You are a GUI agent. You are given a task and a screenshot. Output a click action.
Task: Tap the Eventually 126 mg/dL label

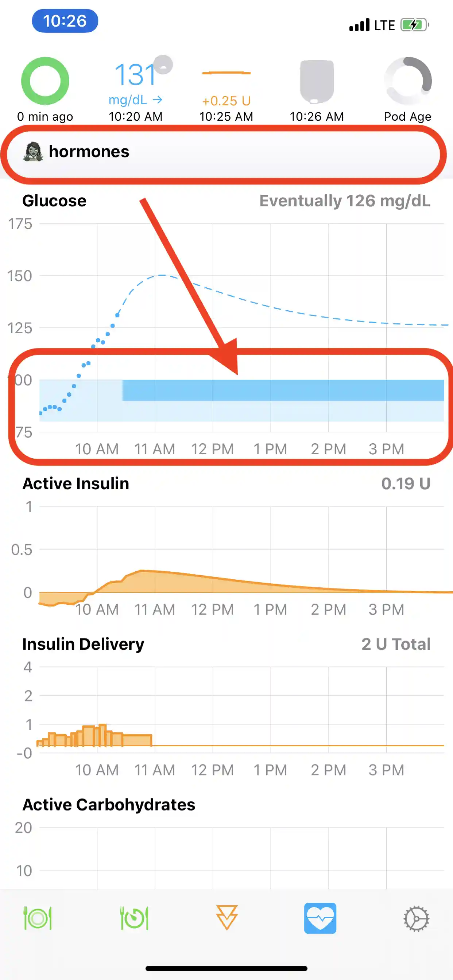pos(345,201)
